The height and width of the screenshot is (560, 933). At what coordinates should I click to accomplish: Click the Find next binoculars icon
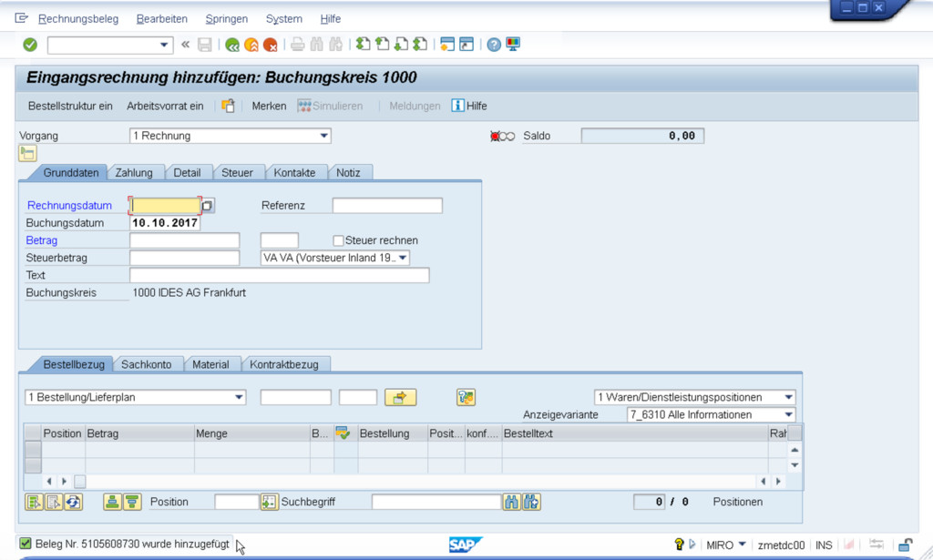click(x=335, y=45)
